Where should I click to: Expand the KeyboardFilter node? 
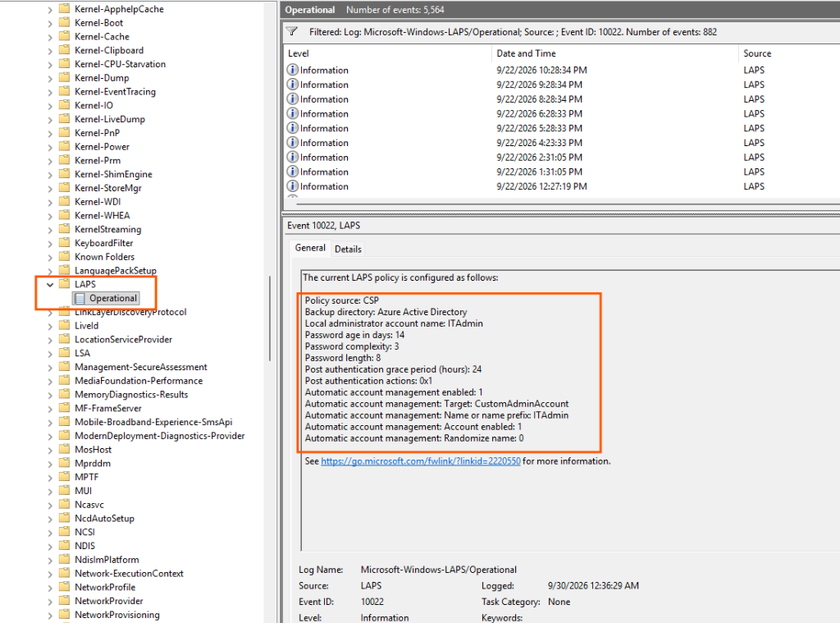click(50, 244)
